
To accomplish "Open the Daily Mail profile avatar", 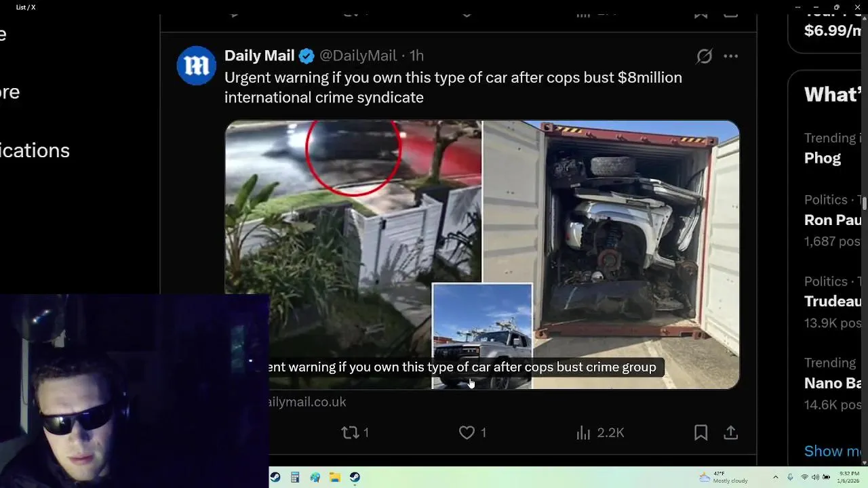I will [196, 65].
